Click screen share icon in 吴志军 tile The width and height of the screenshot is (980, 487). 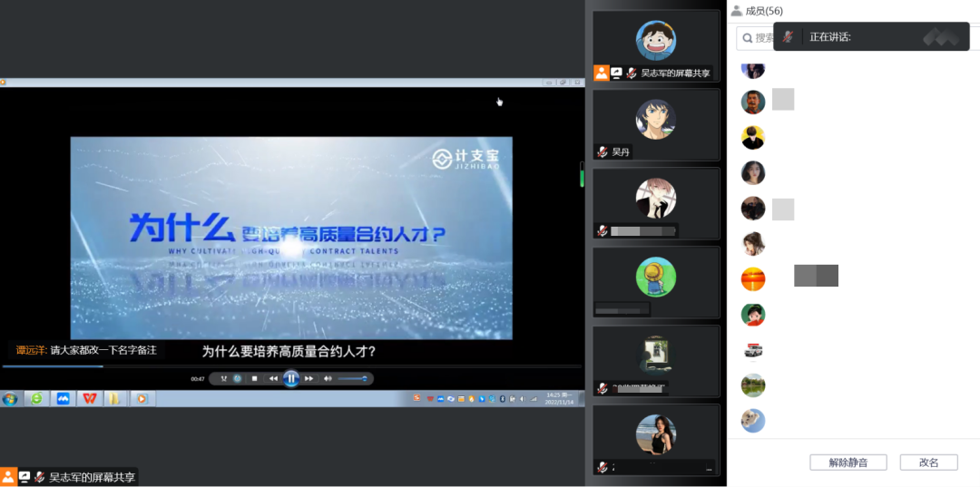616,73
